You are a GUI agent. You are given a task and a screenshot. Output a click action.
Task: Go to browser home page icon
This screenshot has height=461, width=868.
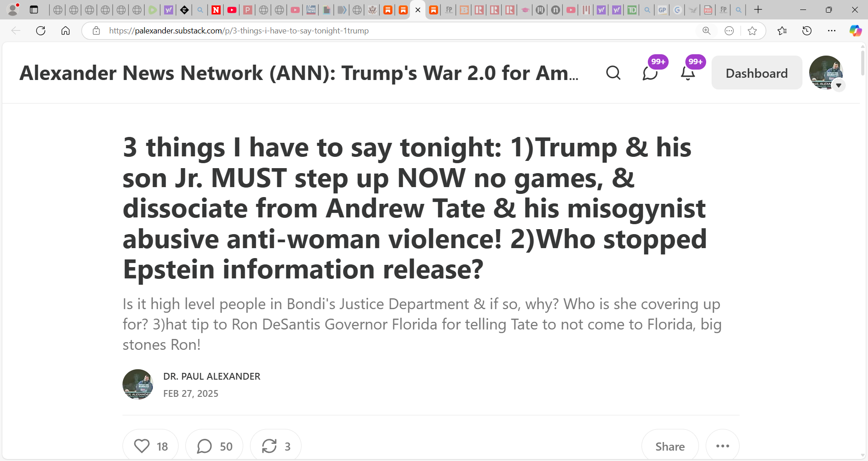pyautogui.click(x=66, y=31)
